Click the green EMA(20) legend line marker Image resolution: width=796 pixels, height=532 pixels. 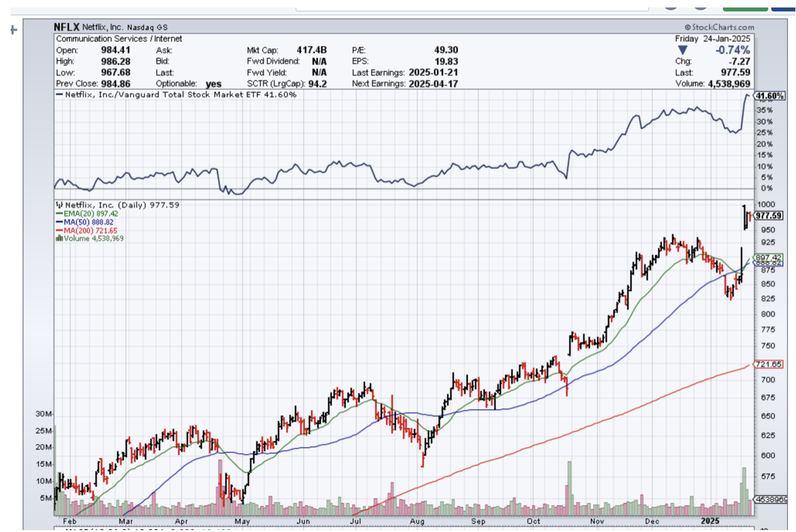[59, 213]
